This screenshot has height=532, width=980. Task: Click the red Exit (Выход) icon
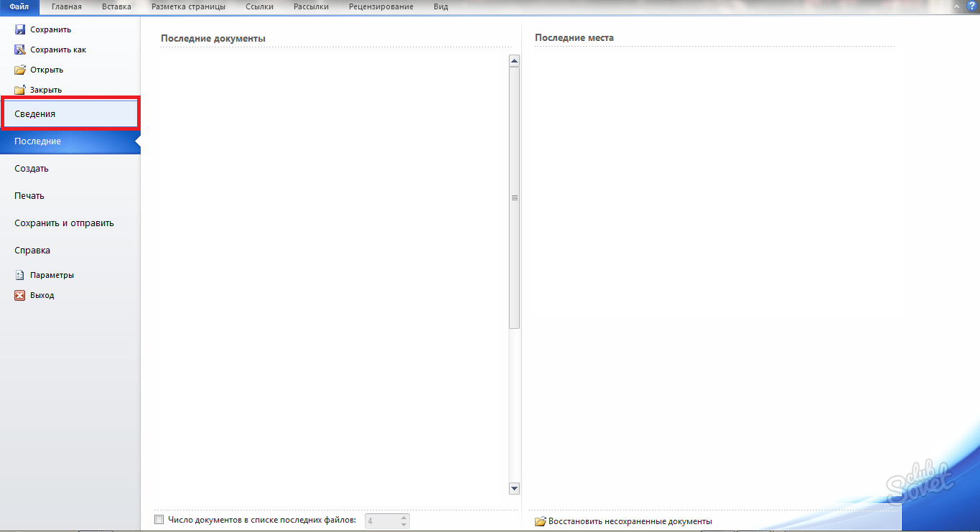(x=20, y=295)
